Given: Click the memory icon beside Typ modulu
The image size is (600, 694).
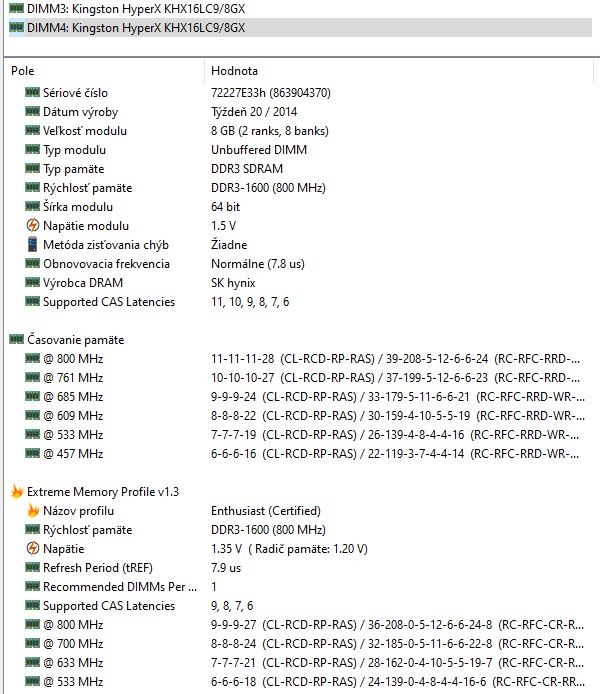Looking at the screenshot, I should (x=32, y=149).
